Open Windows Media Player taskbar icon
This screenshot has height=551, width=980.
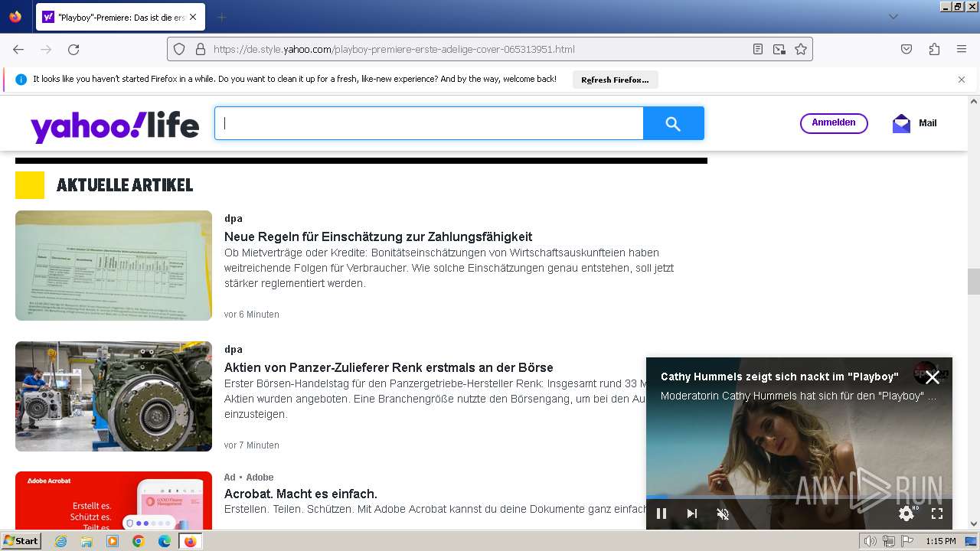[x=113, y=541]
